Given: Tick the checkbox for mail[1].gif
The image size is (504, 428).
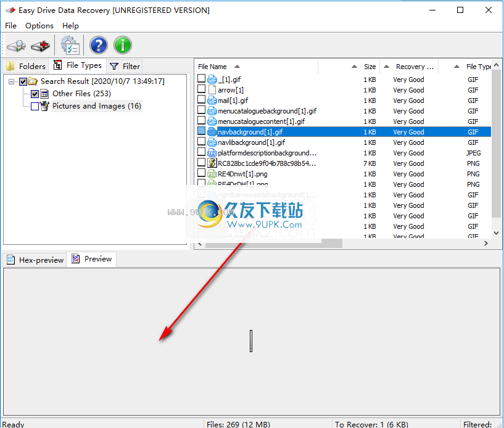Looking at the screenshot, I should [202, 100].
